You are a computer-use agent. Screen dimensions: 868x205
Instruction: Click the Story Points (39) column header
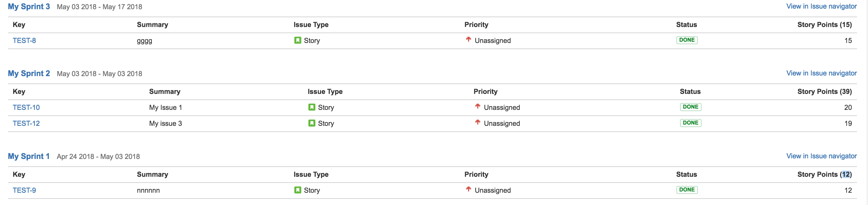pos(824,91)
